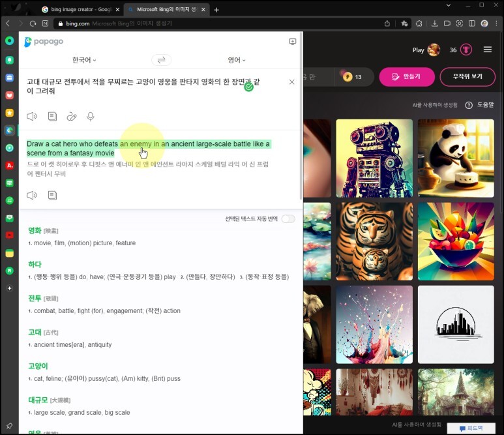Open target language dropdown 영어
This screenshot has height=435, width=504.
[237, 60]
